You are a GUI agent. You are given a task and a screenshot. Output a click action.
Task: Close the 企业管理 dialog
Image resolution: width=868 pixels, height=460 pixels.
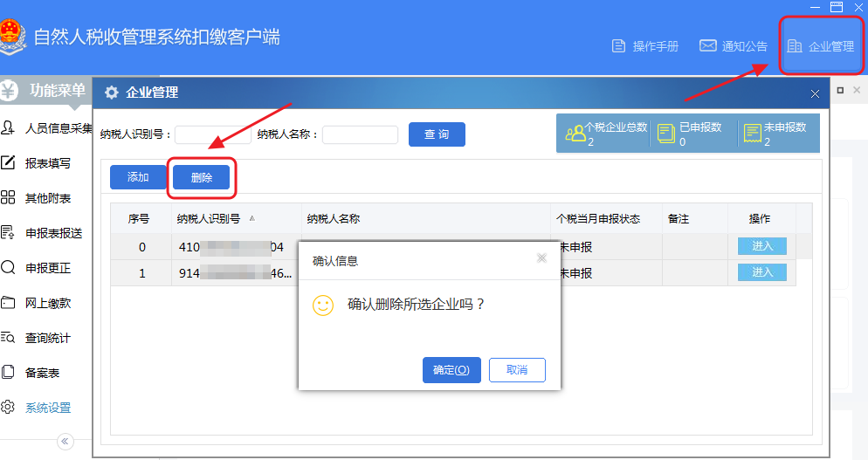tap(815, 93)
